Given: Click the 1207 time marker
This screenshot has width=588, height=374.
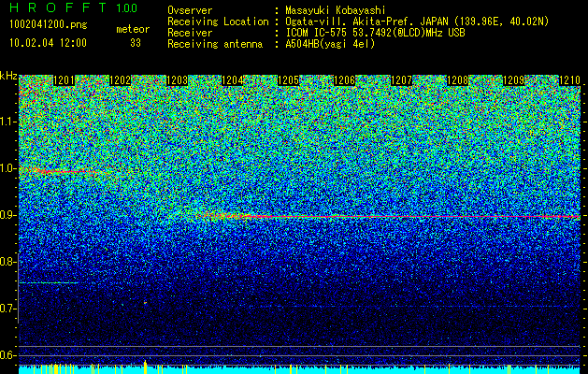Looking at the screenshot, I should point(401,80).
